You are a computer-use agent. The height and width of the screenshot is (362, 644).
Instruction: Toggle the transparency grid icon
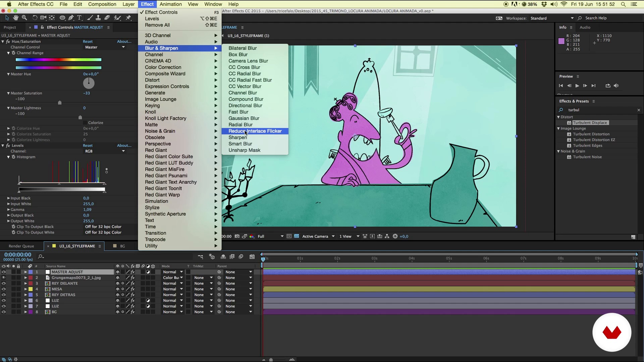(297, 236)
